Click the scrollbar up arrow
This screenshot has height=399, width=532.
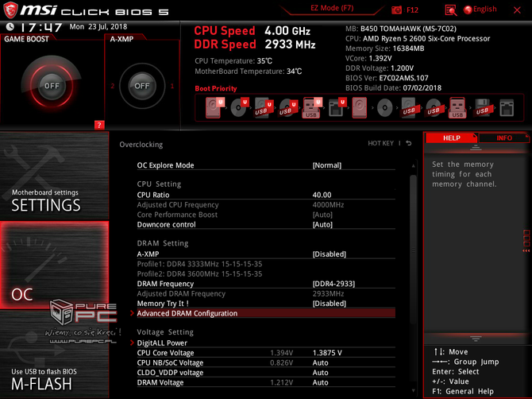413,166
